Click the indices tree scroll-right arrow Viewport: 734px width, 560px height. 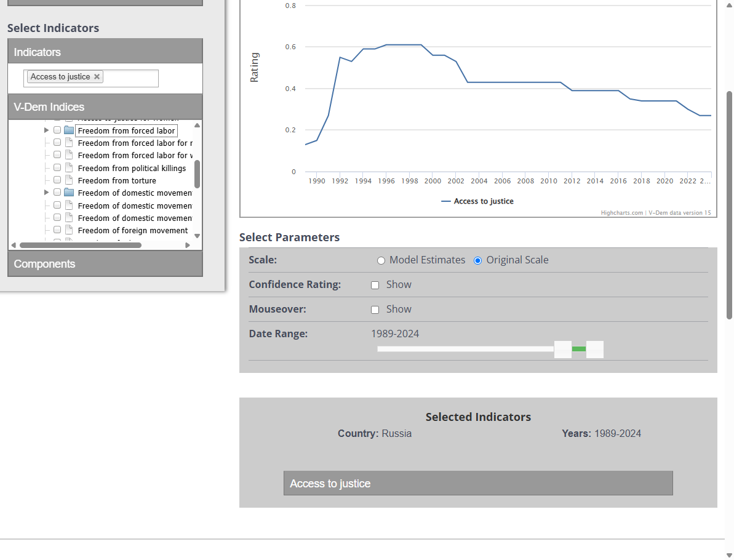click(188, 245)
